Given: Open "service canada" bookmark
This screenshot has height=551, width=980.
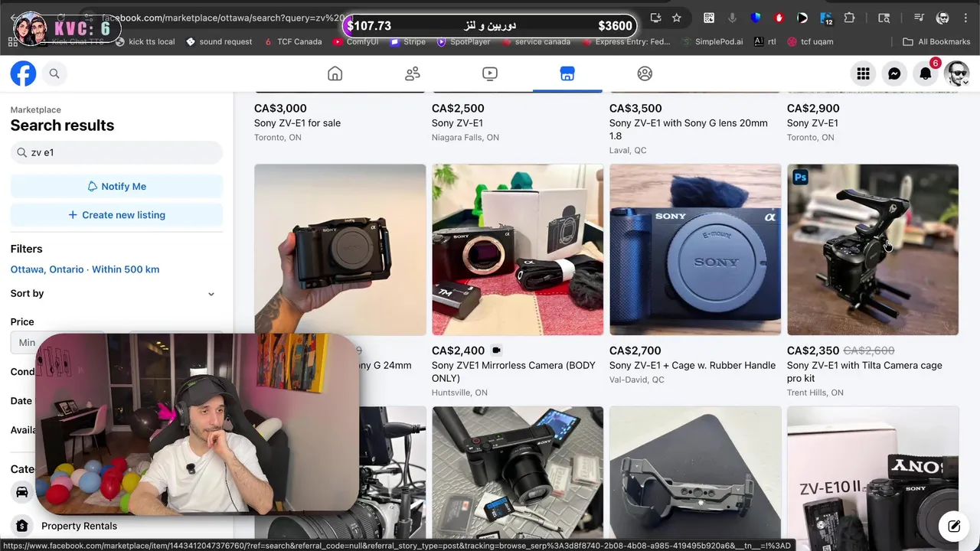Looking at the screenshot, I should 536,41.
